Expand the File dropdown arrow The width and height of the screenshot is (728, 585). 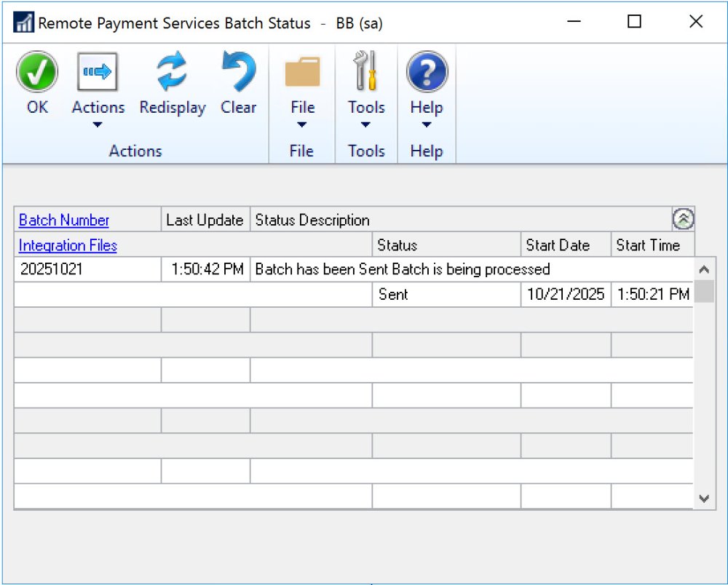coord(302,125)
